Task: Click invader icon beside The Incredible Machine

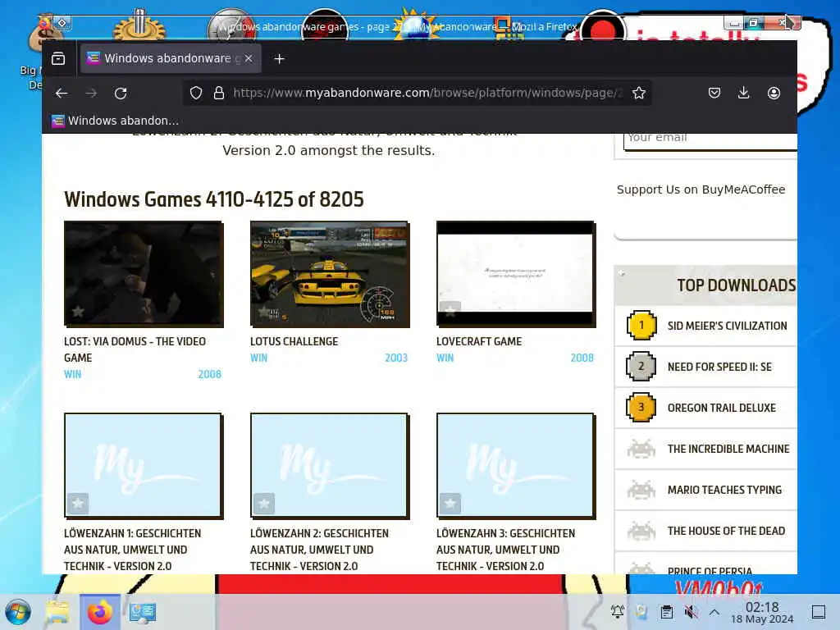Action: pos(641,449)
